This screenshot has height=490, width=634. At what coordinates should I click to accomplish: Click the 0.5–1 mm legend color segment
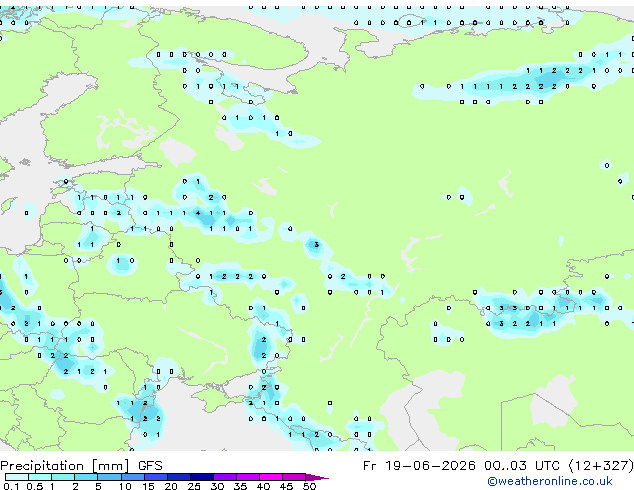[40, 477]
